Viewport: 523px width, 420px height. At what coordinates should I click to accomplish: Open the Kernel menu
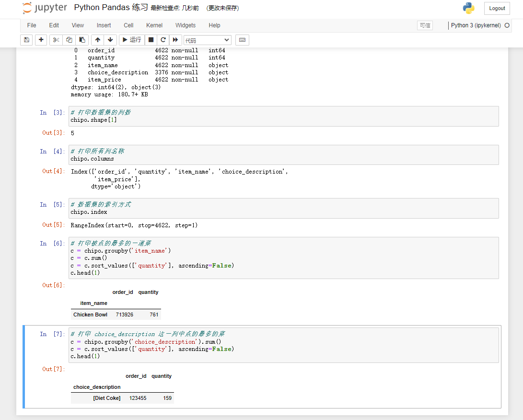pyautogui.click(x=154, y=25)
